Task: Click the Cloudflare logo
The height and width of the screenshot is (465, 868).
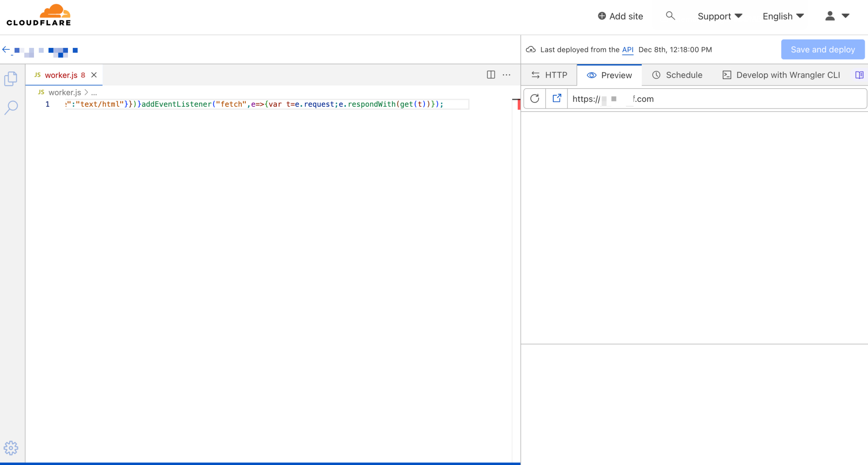Action: click(38, 15)
